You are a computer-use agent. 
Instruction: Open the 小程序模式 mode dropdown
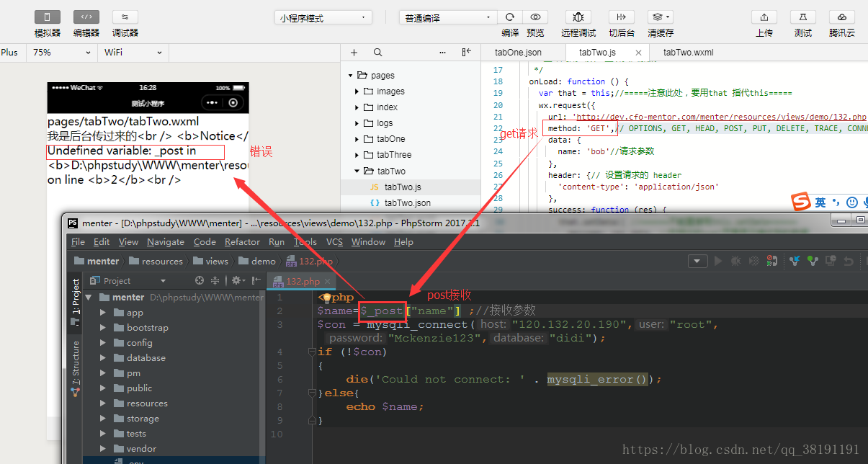pyautogui.click(x=323, y=17)
